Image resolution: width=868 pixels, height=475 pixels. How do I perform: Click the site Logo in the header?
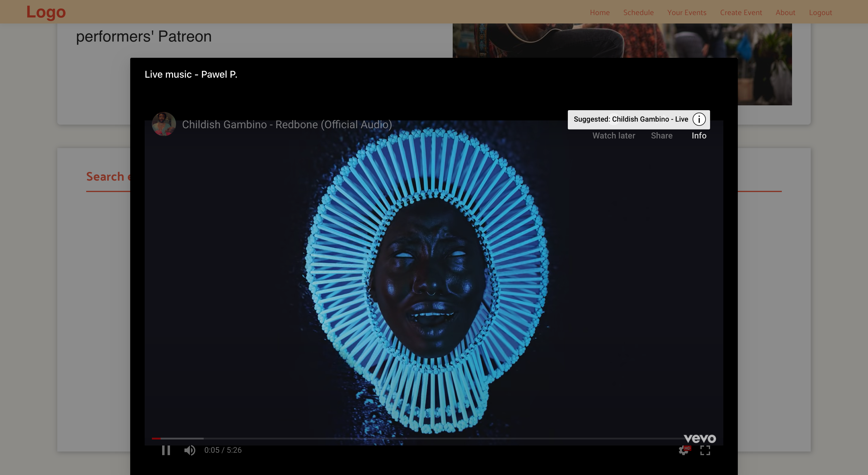click(46, 12)
